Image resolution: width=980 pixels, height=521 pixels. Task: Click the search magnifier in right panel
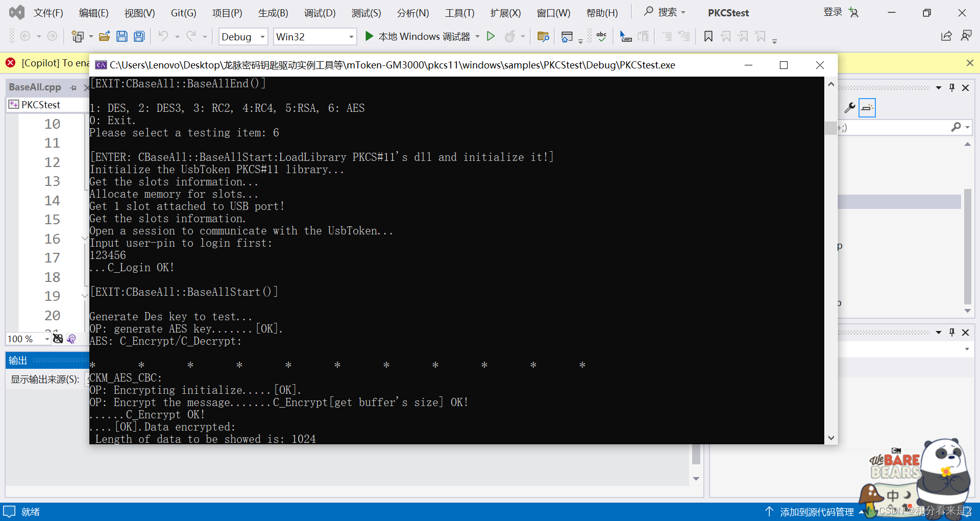tap(956, 127)
